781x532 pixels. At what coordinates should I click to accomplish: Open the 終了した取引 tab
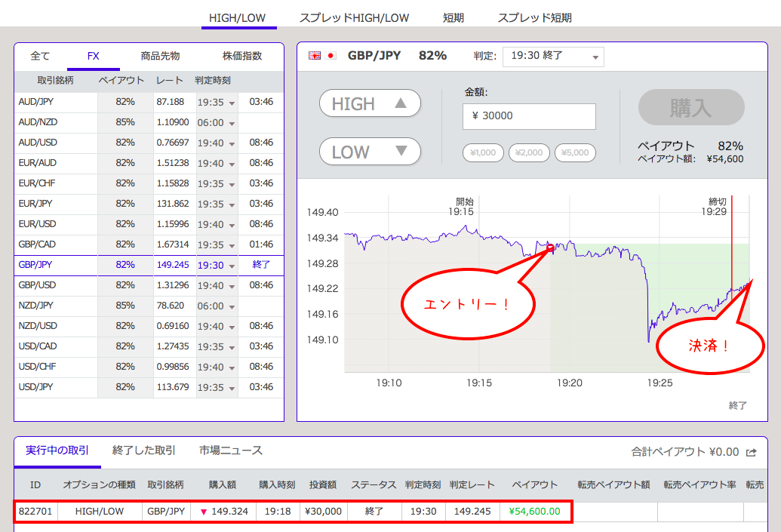[x=143, y=451]
